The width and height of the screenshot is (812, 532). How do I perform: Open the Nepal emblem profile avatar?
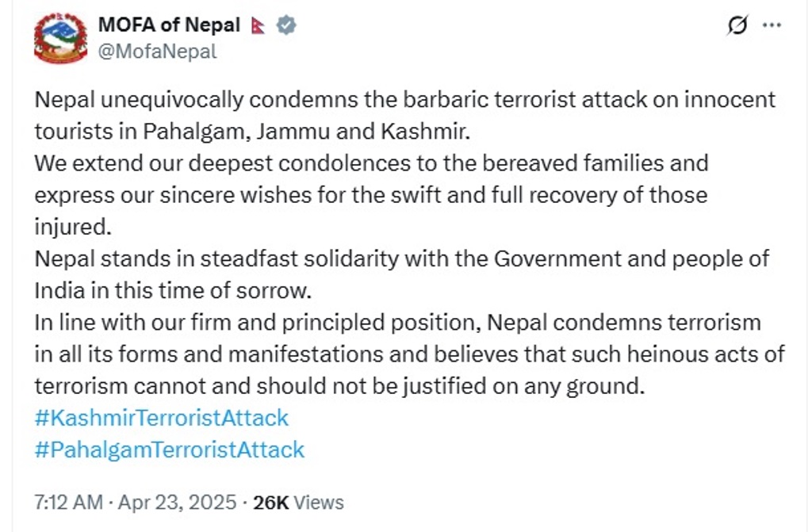(x=60, y=38)
